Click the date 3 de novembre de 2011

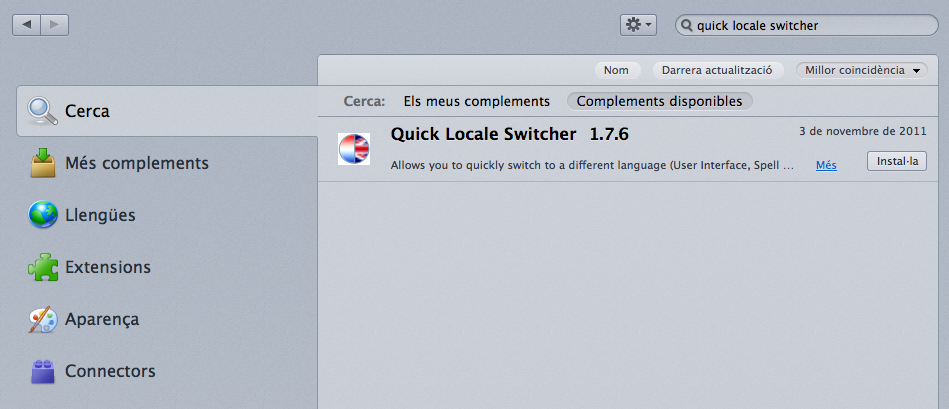(x=862, y=131)
